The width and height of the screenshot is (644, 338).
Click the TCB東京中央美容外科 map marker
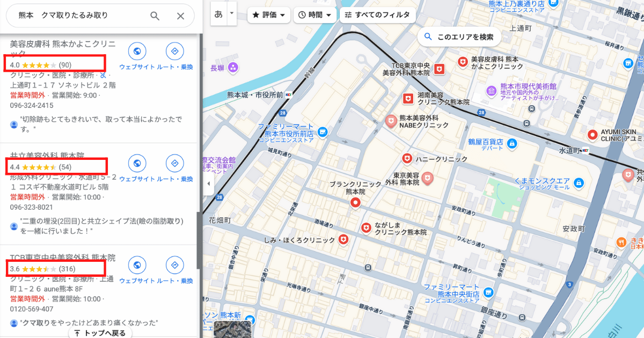coord(440,68)
